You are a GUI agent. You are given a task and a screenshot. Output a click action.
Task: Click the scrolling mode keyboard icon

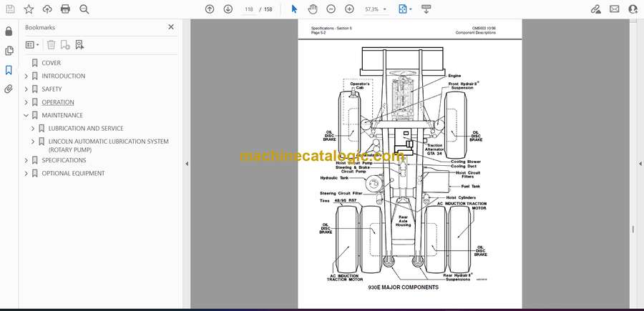tap(426, 9)
